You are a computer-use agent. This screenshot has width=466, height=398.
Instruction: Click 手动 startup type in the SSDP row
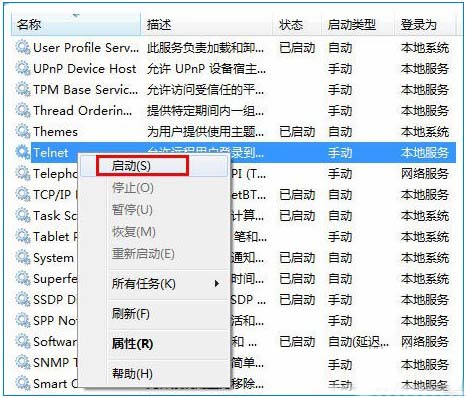(x=340, y=300)
